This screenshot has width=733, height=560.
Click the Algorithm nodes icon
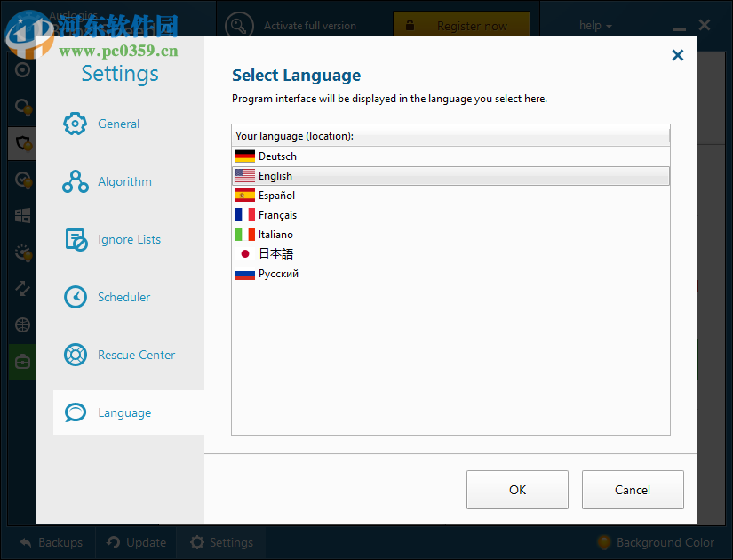pyautogui.click(x=76, y=181)
